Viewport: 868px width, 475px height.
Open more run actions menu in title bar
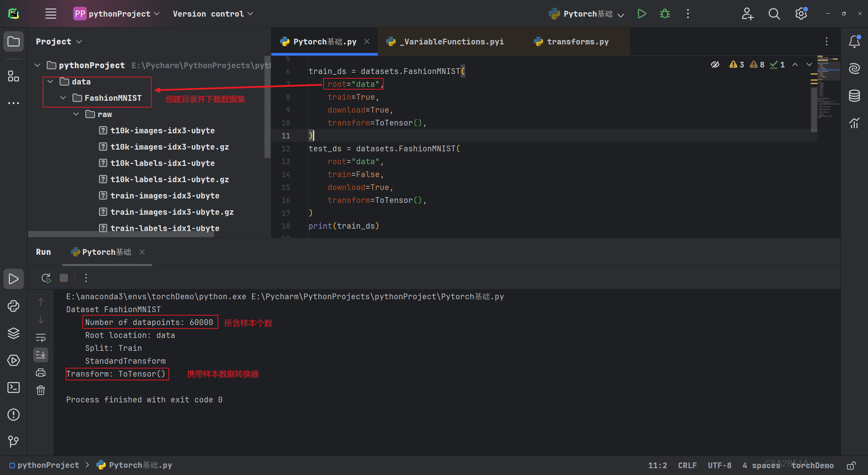[x=688, y=14]
